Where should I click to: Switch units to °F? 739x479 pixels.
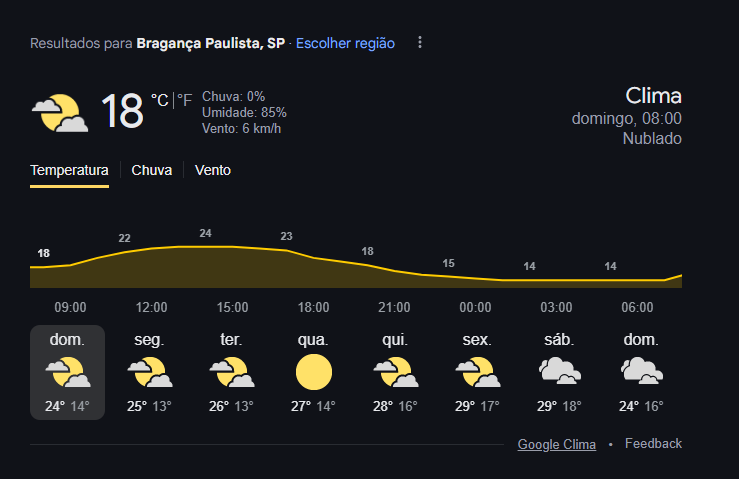point(185,100)
